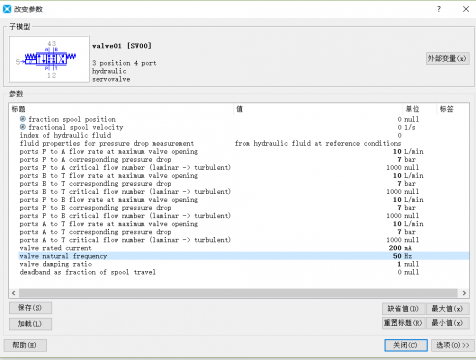Image resolution: width=476 pixels, height=360 pixels.
Task: Click the 标题 column header
Action: pos(19,109)
